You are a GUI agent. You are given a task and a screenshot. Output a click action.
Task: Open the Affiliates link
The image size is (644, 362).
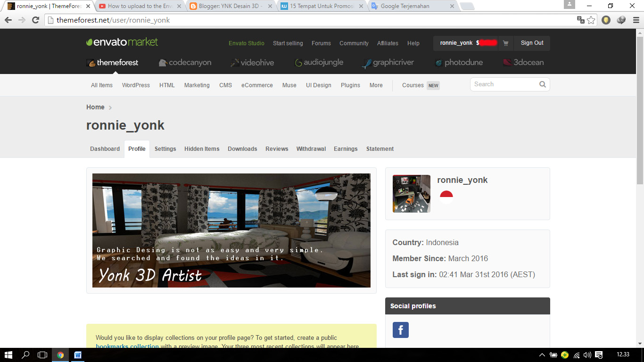tap(388, 43)
